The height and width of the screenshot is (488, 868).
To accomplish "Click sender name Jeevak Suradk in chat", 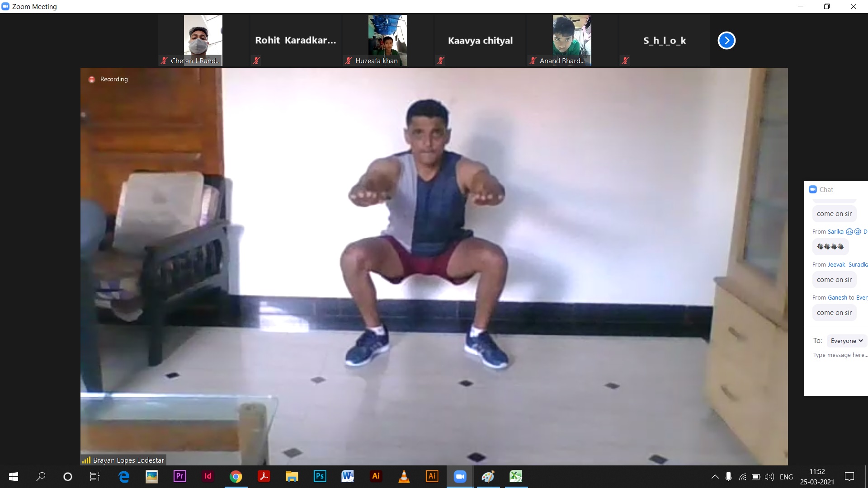I will pyautogui.click(x=848, y=265).
